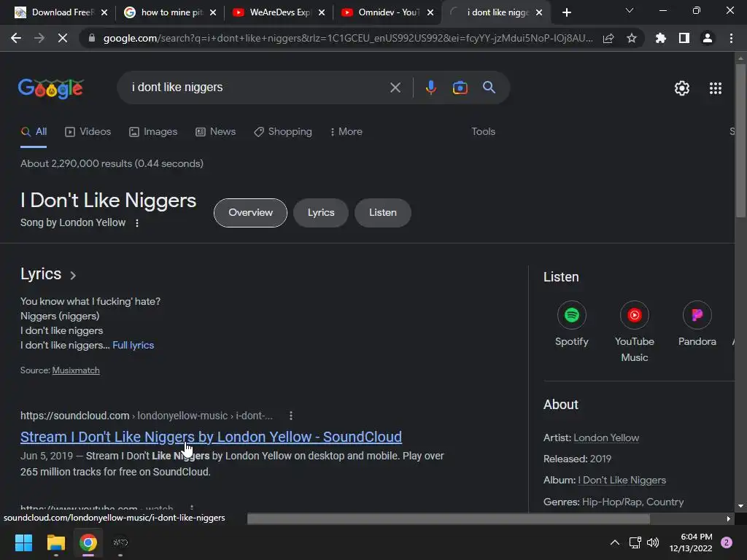Listen on Pandora icon

(x=697, y=315)
